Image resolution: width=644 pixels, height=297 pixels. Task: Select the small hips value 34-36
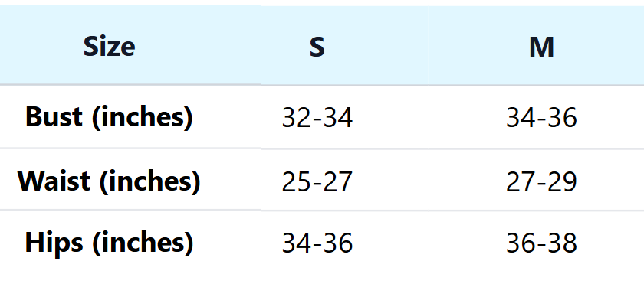pos(317,243)
